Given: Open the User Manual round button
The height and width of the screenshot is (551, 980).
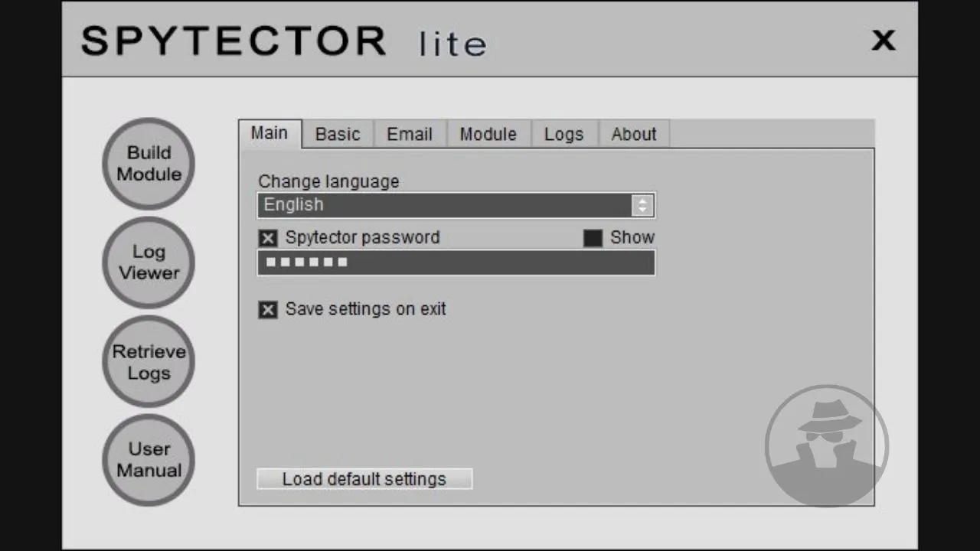Looking at the screenshot, I should click(x=149, y=460).
